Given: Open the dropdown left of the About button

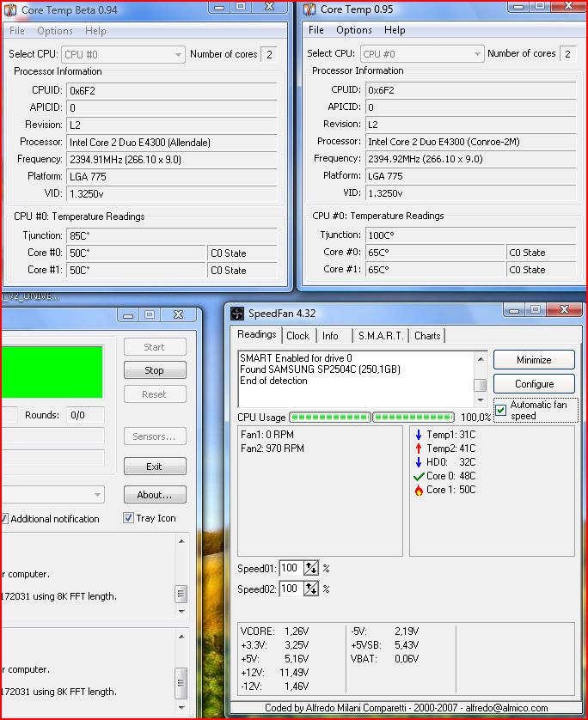Looking at the screenshot, I should point(52,495).
